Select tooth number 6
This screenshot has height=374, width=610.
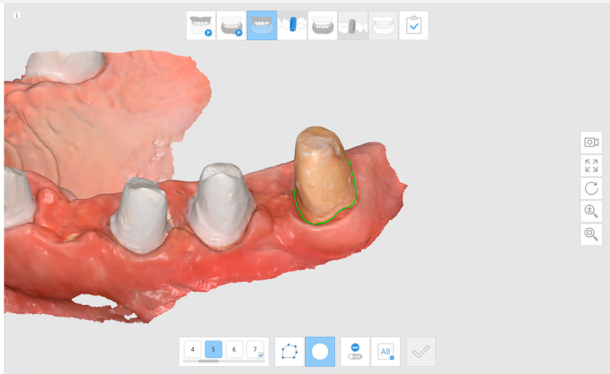234,349
